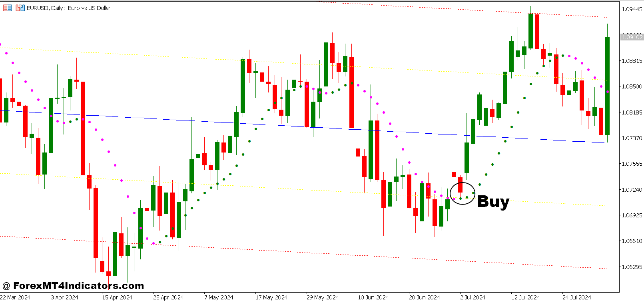Click the 1.08500 price axis label

point(632,86)
